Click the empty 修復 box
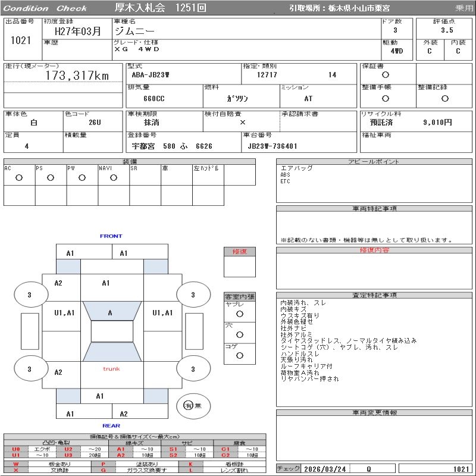Screen dimensions: 476x476 coord(240,267)
